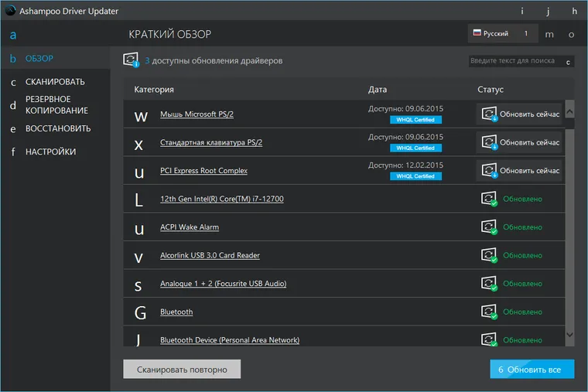Open the PCI Express Root Complex link
Screen dimensions: 588x392
point(203,171)
